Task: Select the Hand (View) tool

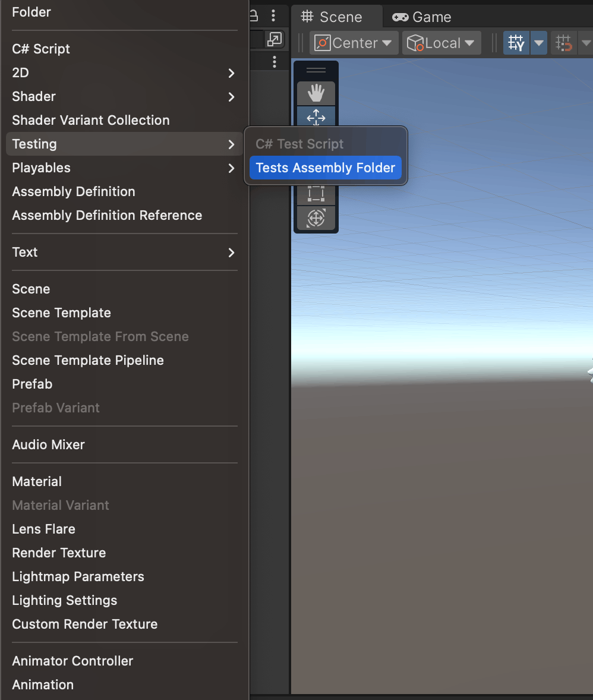Action: (x=316, y=93)
